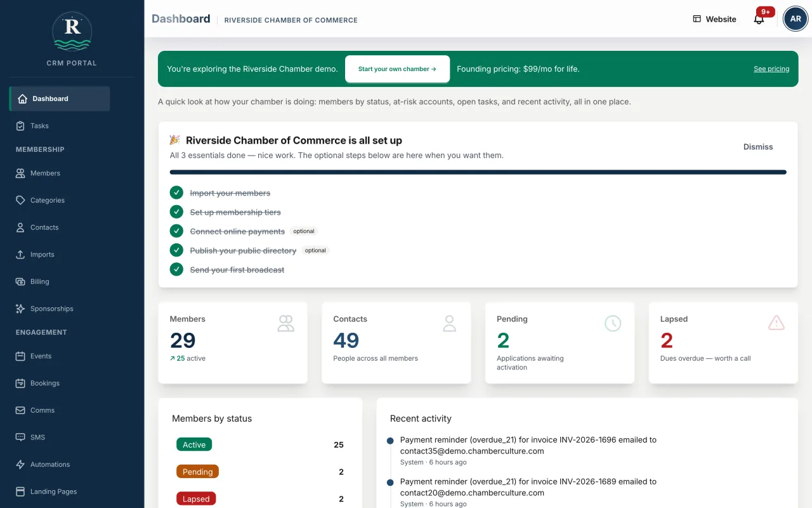Click the Categories tag icon
Viewport: 812px width, 508px height.
(20, 200)
